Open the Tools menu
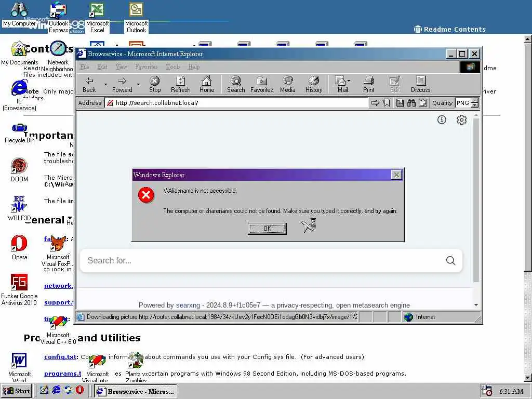 pos(173,67)
